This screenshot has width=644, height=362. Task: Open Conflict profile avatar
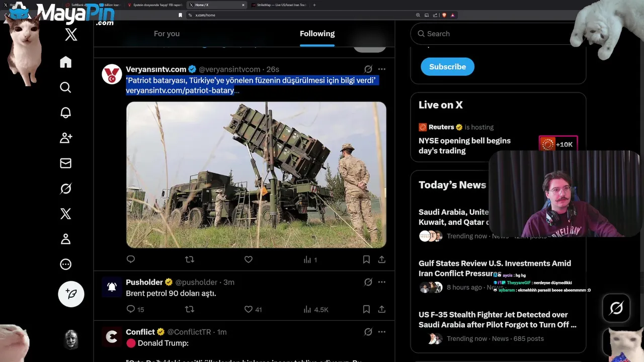pos(112,337)
